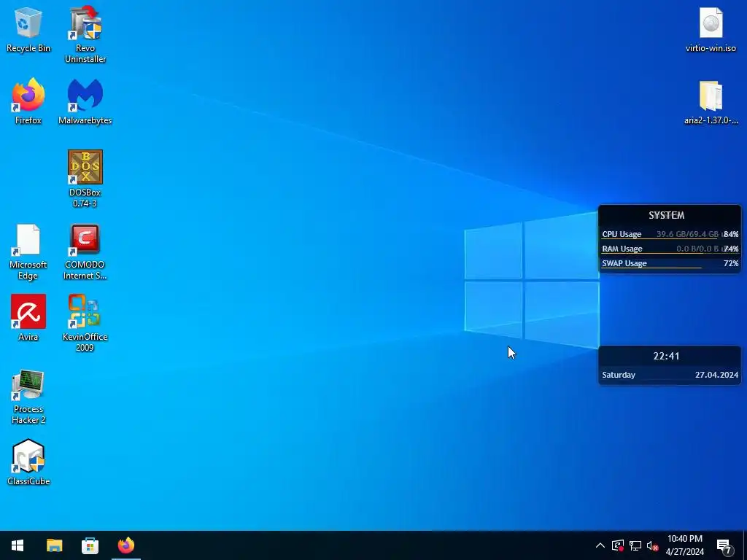Click the Show desktop taskbar edge
The image size is (747, 560).
point(745,545)
